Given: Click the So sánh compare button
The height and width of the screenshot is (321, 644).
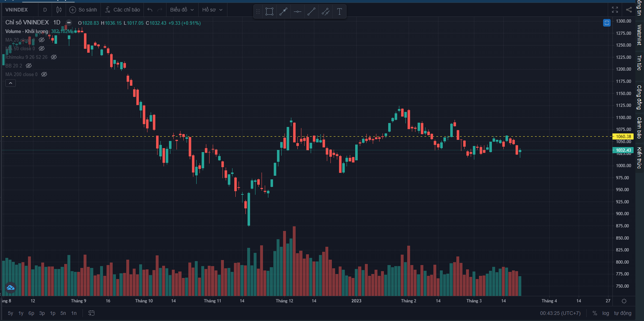Looking at the screenshot, I should coord(83,10).
